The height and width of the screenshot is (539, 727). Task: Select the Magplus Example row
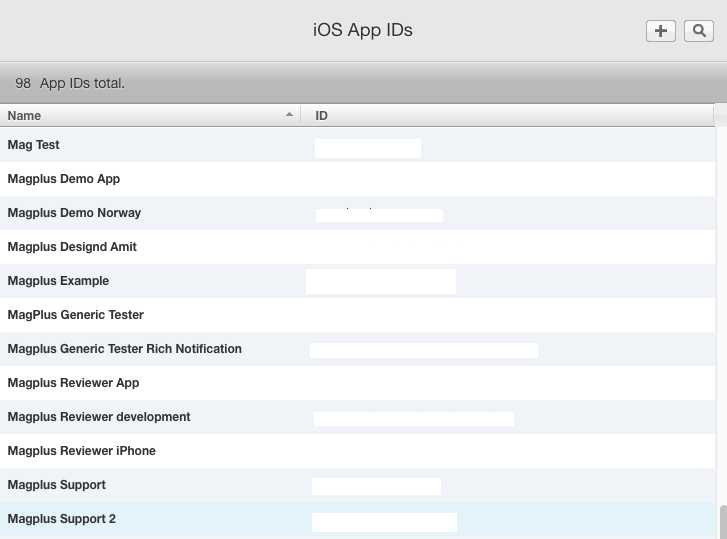[x=357, y=281]
